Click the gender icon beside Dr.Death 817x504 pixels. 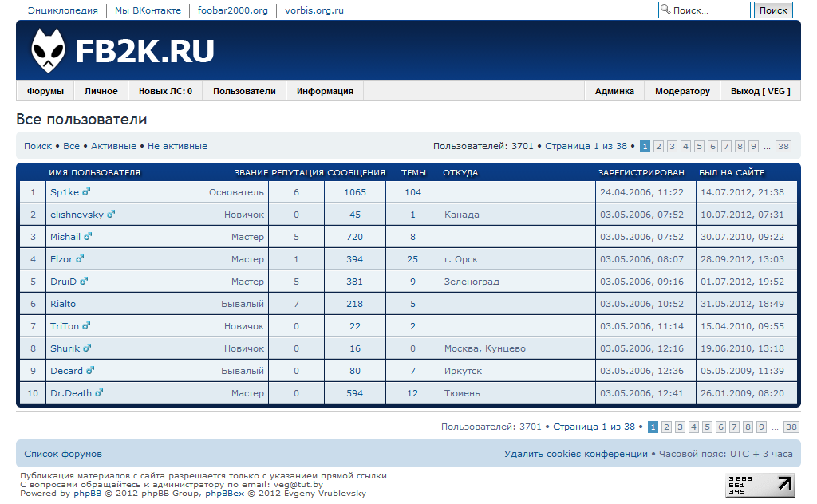point(100,392)
